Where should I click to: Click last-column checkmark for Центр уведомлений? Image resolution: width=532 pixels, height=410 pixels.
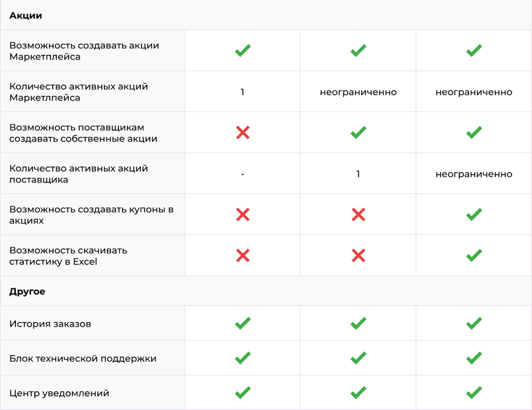[474, 393]
